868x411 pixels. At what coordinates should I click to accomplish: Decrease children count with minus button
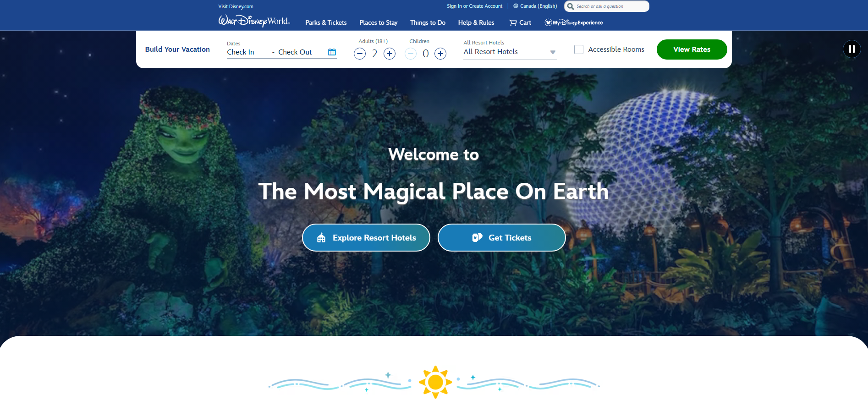411,54
